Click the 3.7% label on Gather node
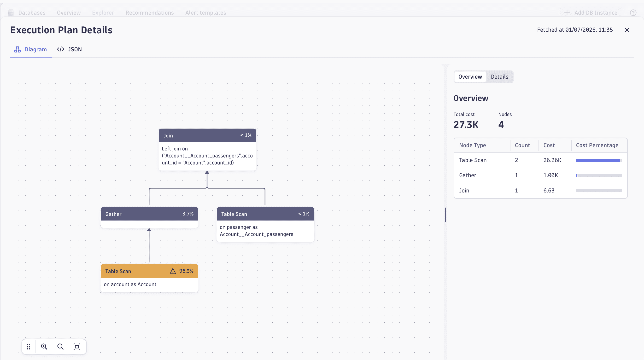Viewport: 644px width, 360px height. (x=188, y=214)
